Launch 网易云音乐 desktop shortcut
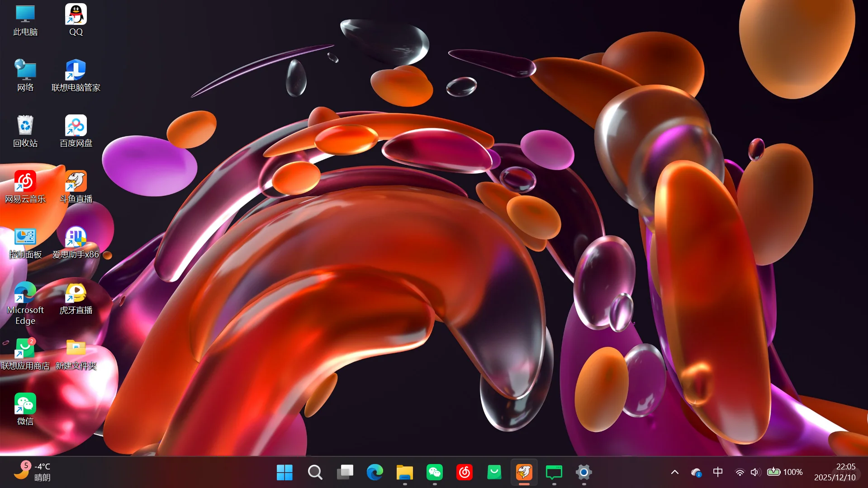868x488 pixels. point(25,183)
